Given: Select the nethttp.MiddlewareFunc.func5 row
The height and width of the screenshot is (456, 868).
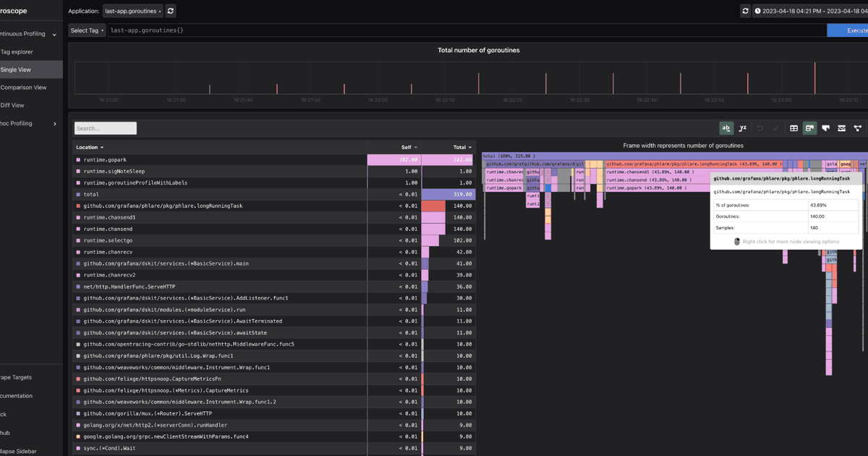Looking at the screenshot, I should tap(275, 345).
